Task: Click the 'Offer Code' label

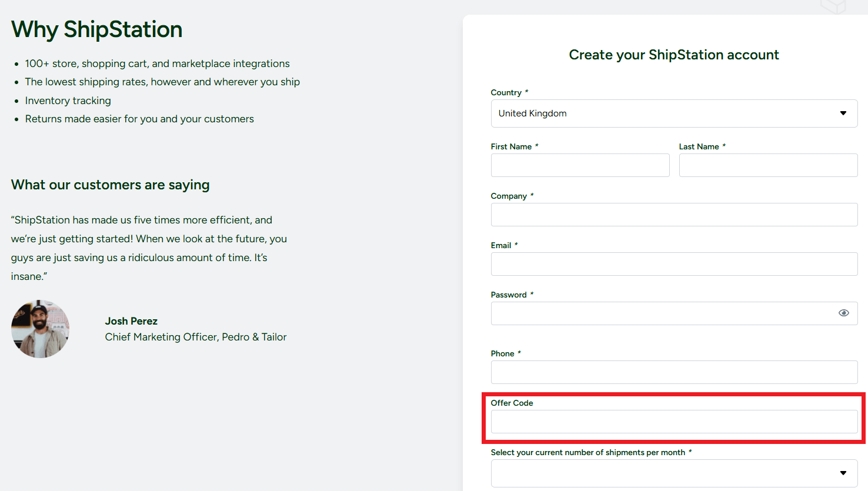Action: [x=512, y=403]
